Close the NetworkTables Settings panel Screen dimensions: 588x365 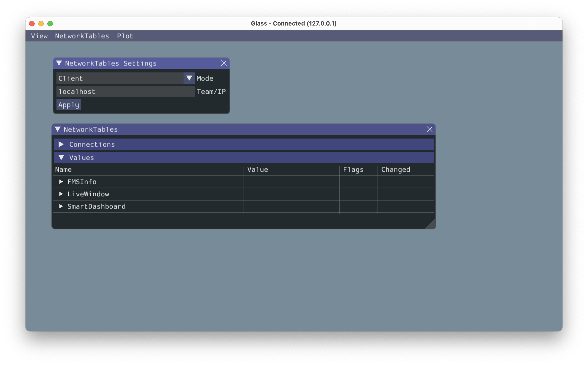point(224,63)
